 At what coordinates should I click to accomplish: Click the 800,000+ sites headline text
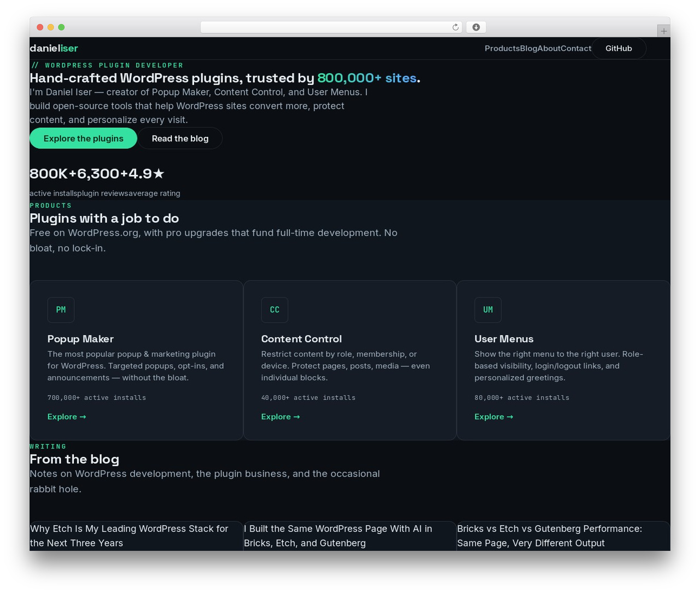[367, 78]
